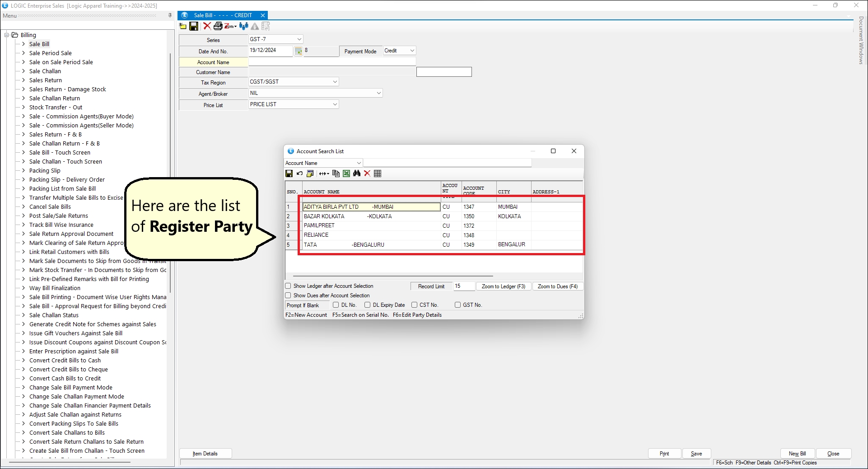Click the Zoom to Ledger (F3) button
This screenshot has height=469, width=868.
[x=503, y=286]
